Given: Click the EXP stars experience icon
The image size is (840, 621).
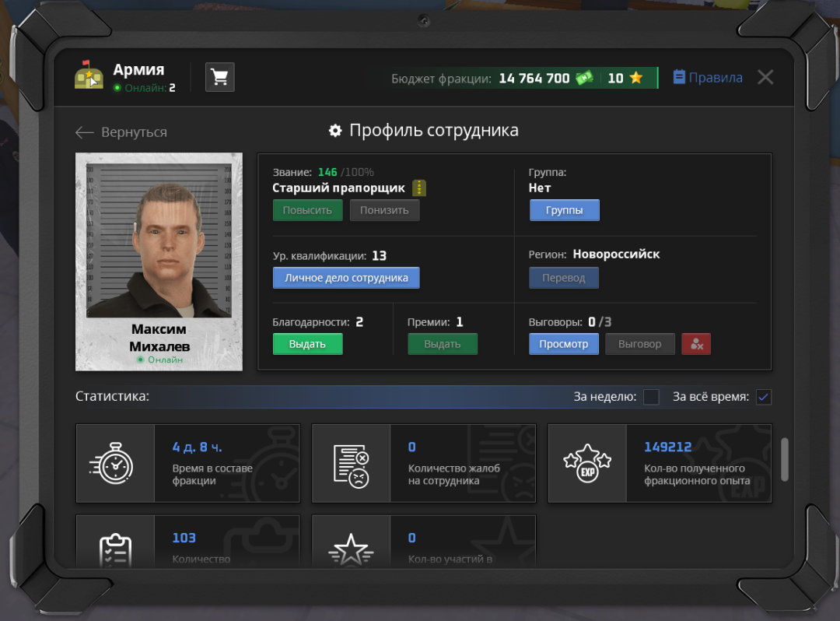Looking at the screenshot, I should point(586,464).
